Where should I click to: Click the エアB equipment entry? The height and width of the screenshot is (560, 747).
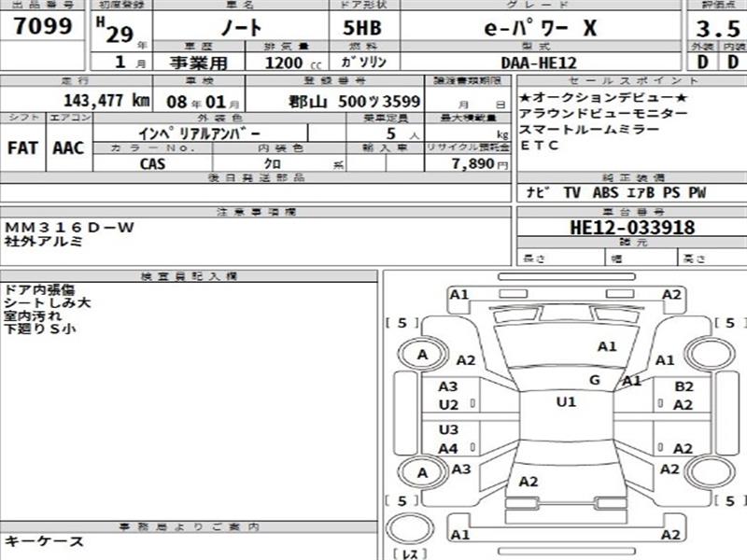[641, 192]
